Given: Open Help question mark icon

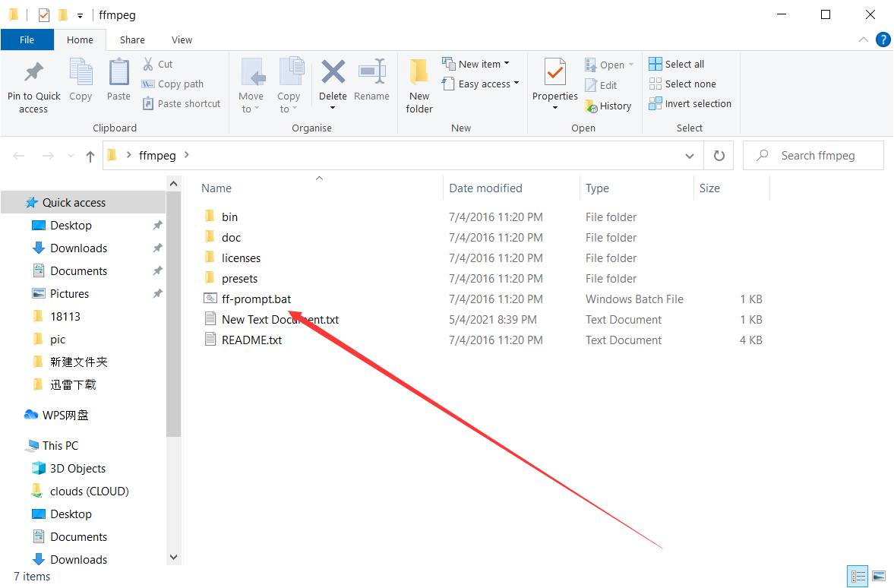Looking at the screenshot, I should tap(883, 40).
